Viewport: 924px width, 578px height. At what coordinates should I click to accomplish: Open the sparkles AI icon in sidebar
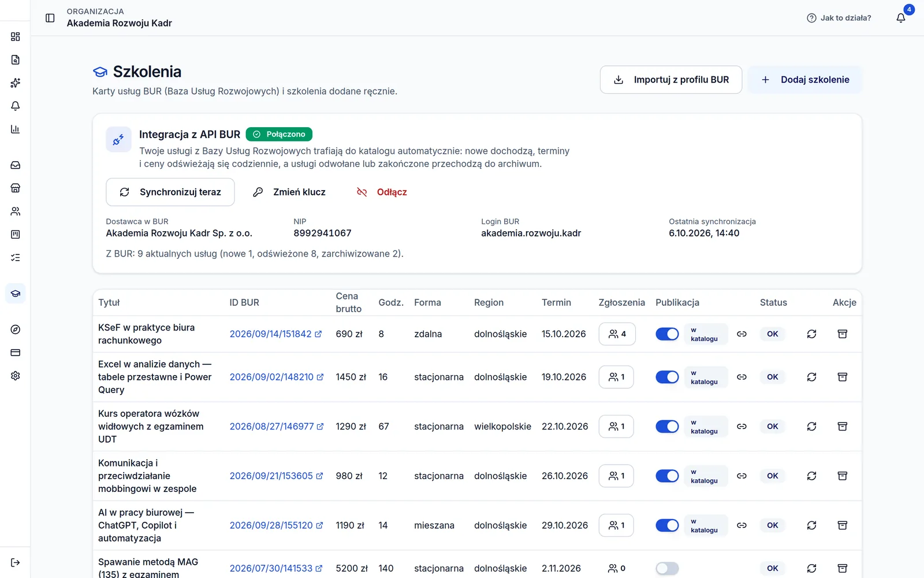16,83
